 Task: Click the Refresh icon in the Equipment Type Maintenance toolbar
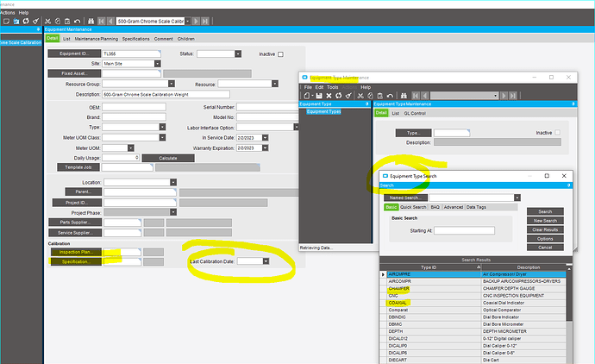pyautogui.click(x=339, y=96)
